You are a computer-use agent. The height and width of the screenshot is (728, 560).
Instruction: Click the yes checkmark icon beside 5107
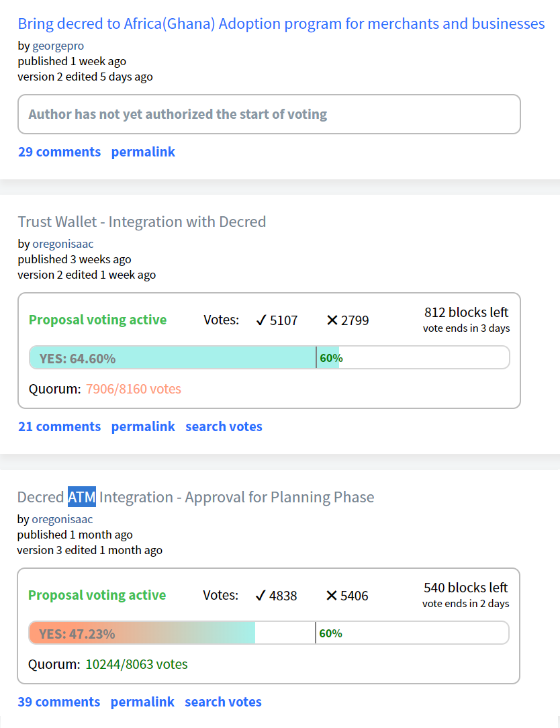pyautogui.click(x=261, y=320)
